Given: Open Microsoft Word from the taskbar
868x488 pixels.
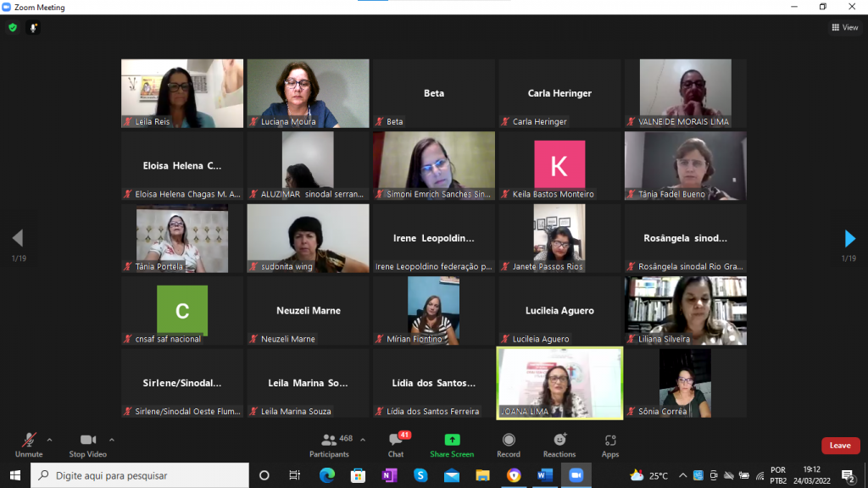Looking at the screenshot, I should coord(544,475).
